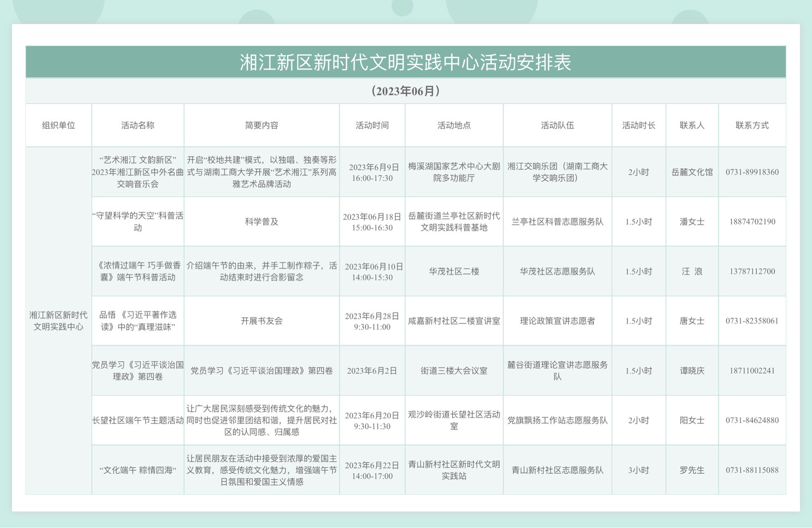The height and width of the screenshot is (528, 812).
Task: Select the “守望科学的天空”科普活动 cell
Action: pyautogui.click(x=138, y=222)
